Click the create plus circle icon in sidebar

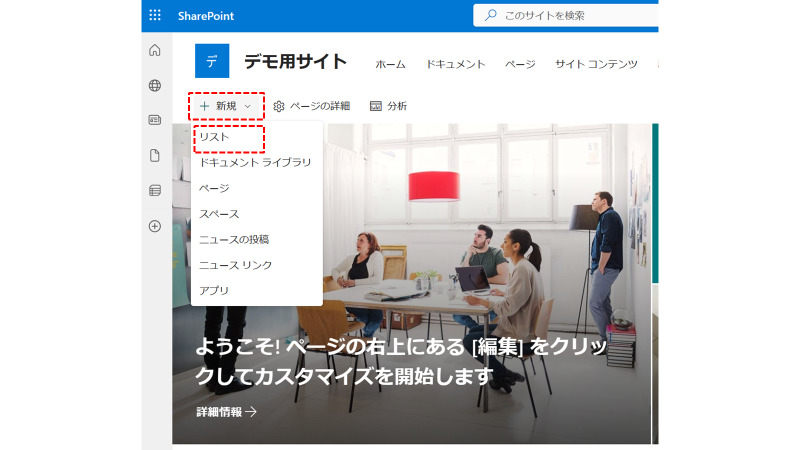pos(155,226)
